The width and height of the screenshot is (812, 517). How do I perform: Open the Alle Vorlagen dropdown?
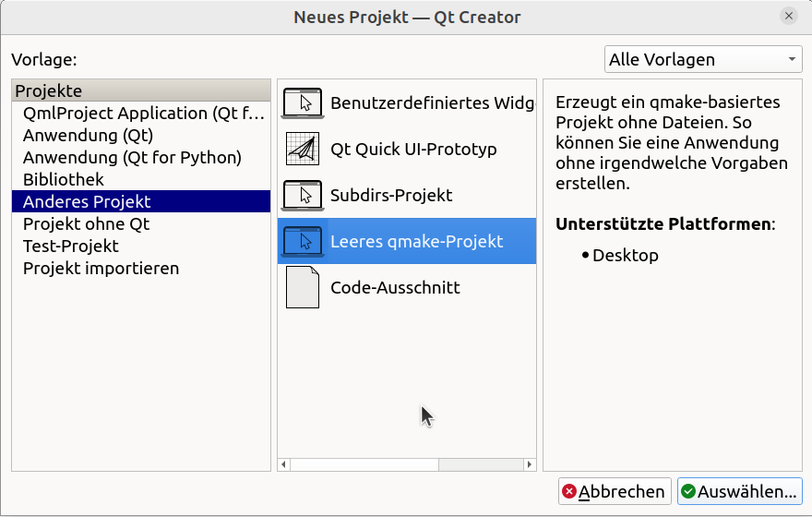[x=703, y=59]
